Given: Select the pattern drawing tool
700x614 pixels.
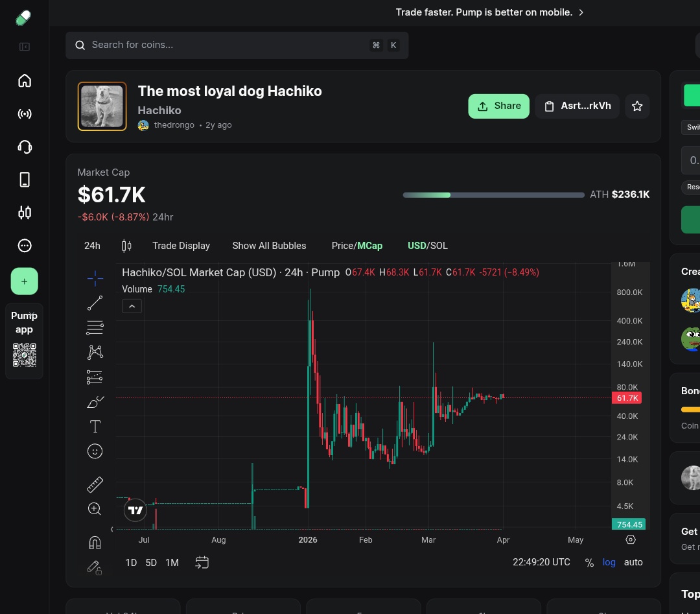Looking at the screenshot, I should pos(95,352).
